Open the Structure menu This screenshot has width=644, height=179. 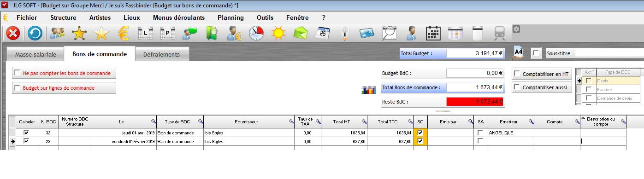(63, 17)
